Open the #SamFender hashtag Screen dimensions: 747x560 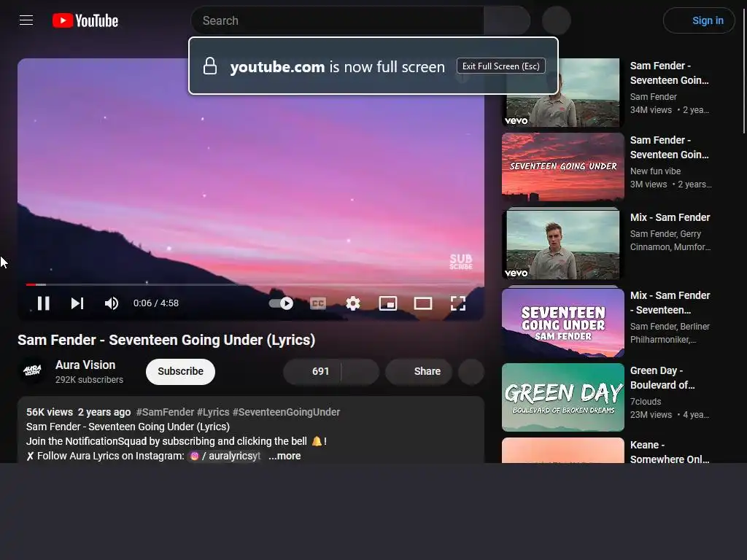click(x=166, y=412)
